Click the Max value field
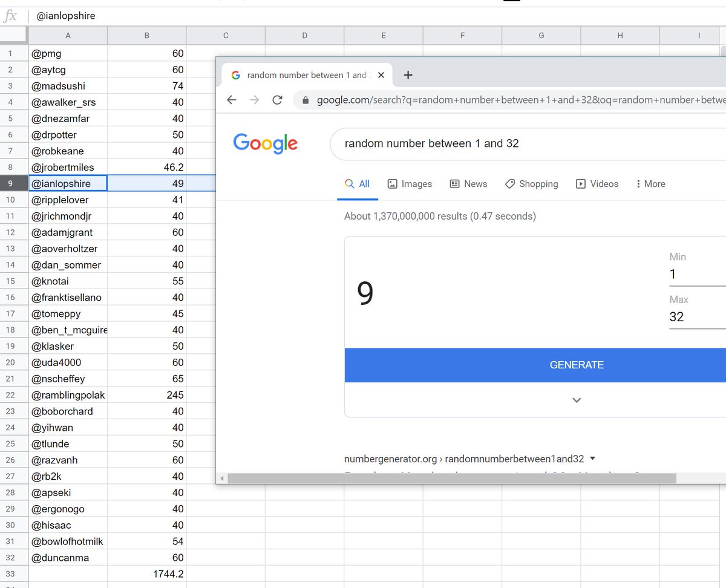This screenshot has height=588, width=726. [696, 317]
